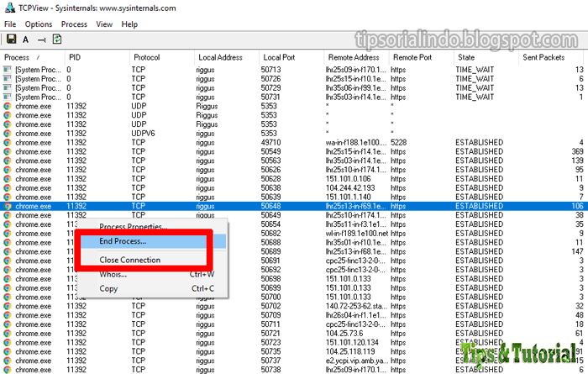588x374 pixels.
Task: Open the View menu
Action: pos(104,24)
